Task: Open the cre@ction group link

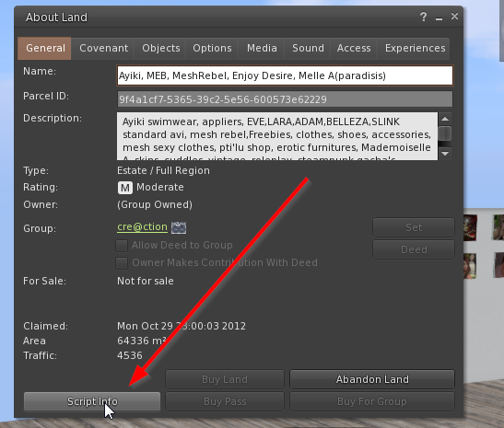Action: pos(142,226)
